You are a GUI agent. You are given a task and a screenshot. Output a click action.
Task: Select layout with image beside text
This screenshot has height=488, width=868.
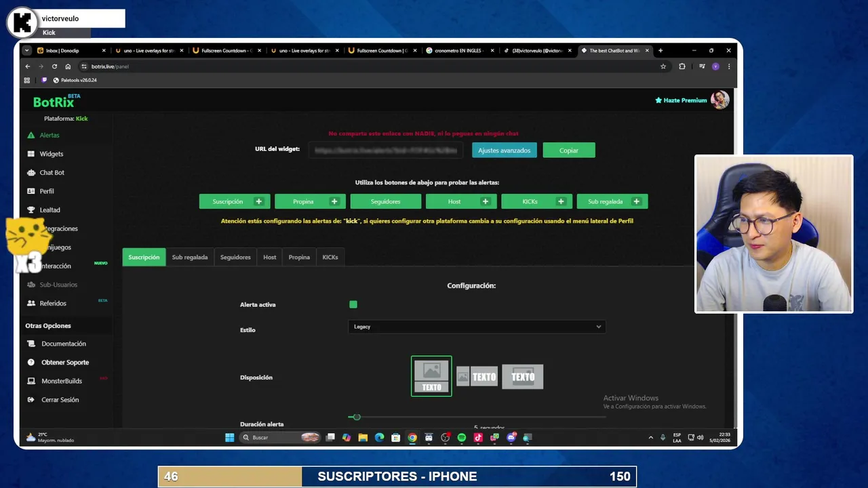(x=477, y=376)
